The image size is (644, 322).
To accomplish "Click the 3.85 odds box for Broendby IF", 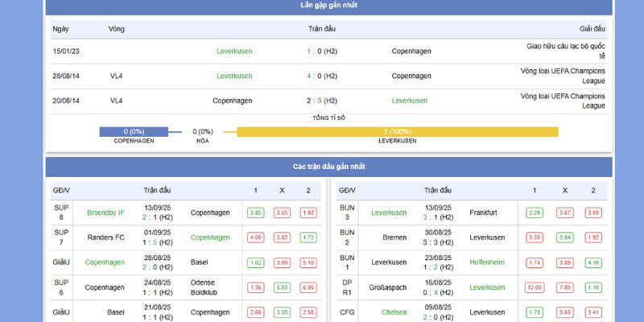I will (256, 213).
